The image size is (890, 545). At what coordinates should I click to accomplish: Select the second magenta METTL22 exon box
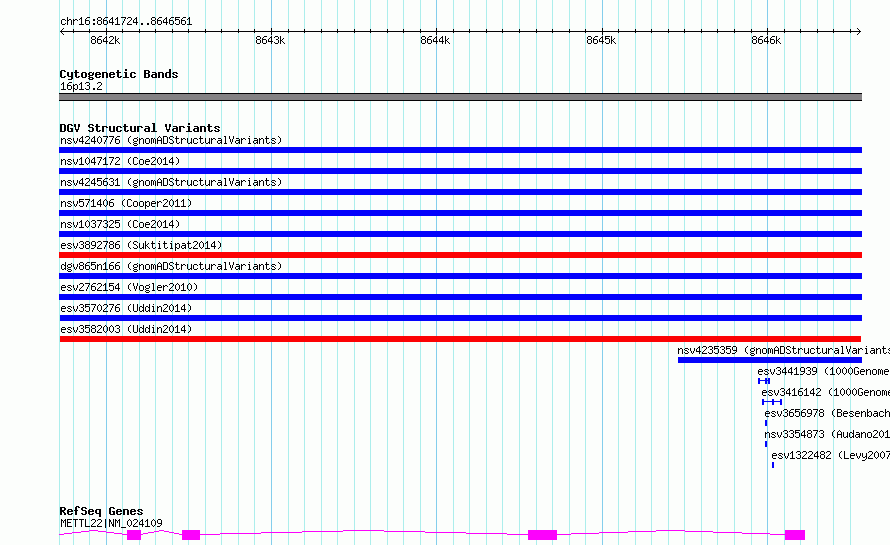(x=191, y=535)
